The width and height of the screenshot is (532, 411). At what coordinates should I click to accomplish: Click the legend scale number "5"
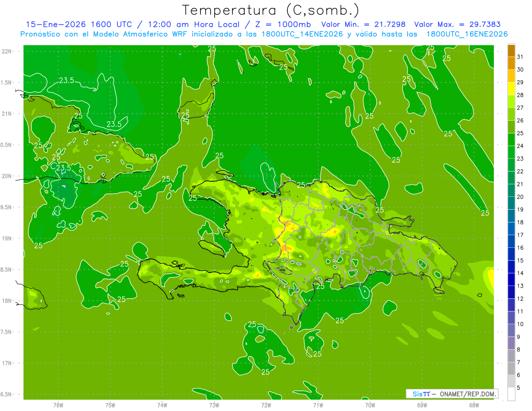[519, 388]
